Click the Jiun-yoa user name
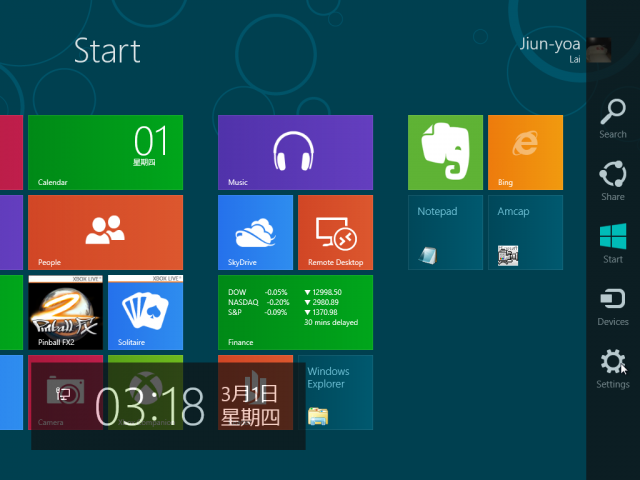 549,44
